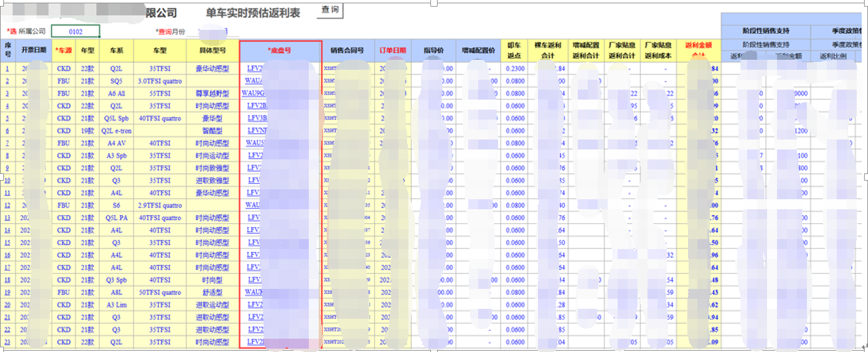Select the cell reading A6 All
Image resolution: width=868 pixels, height=352 pixels.
[116, 93]
